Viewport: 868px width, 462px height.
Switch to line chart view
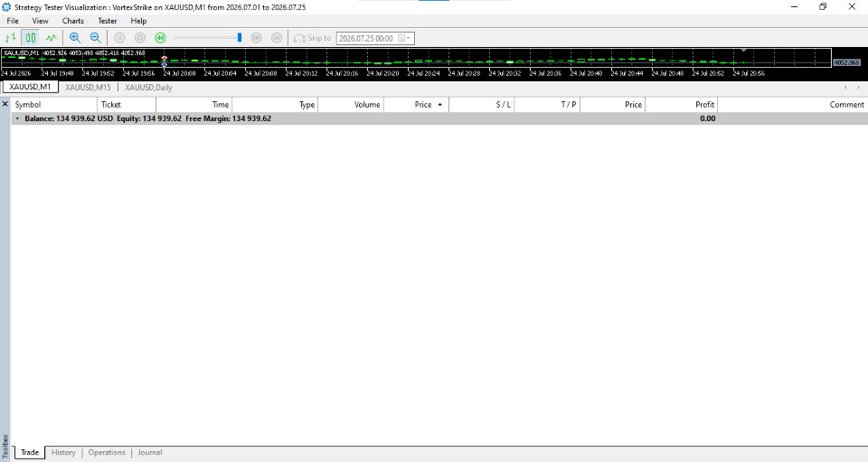(x=51, y=38)
